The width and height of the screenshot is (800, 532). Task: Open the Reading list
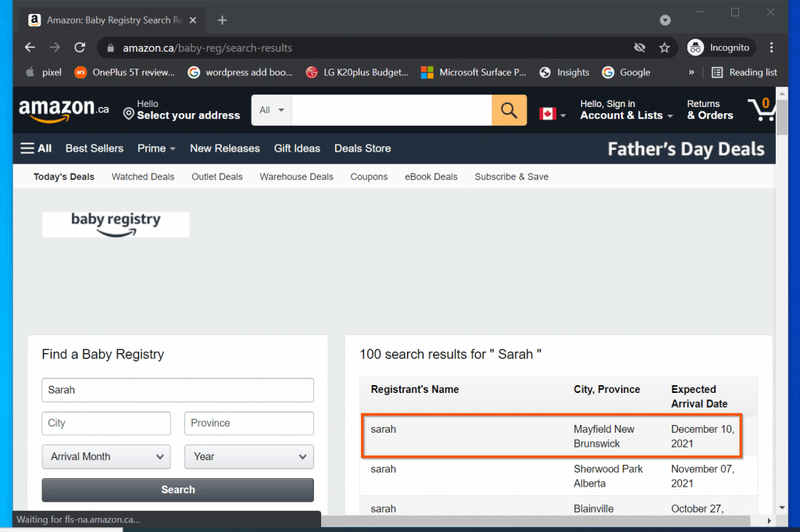coord(744,72)
